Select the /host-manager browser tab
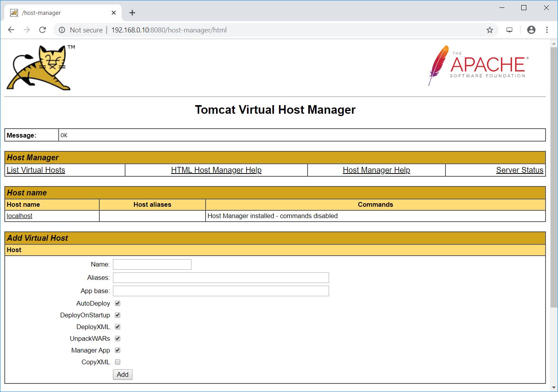 tap(63, 13)
